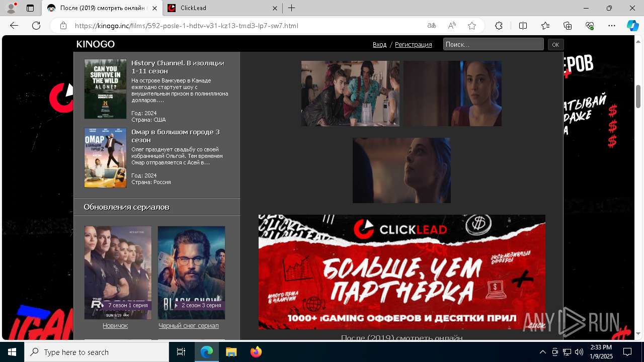Viewport: 644px width, 362px height.
Task: Click the translate page icon
Action: 432,26
